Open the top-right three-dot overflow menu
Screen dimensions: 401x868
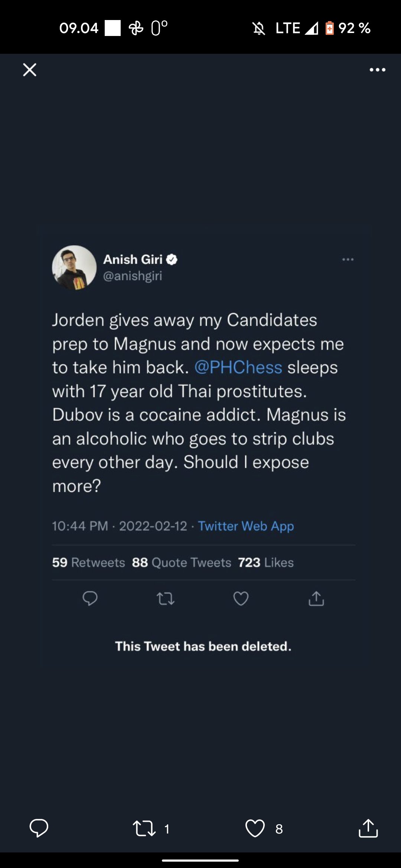click(377, 70)
